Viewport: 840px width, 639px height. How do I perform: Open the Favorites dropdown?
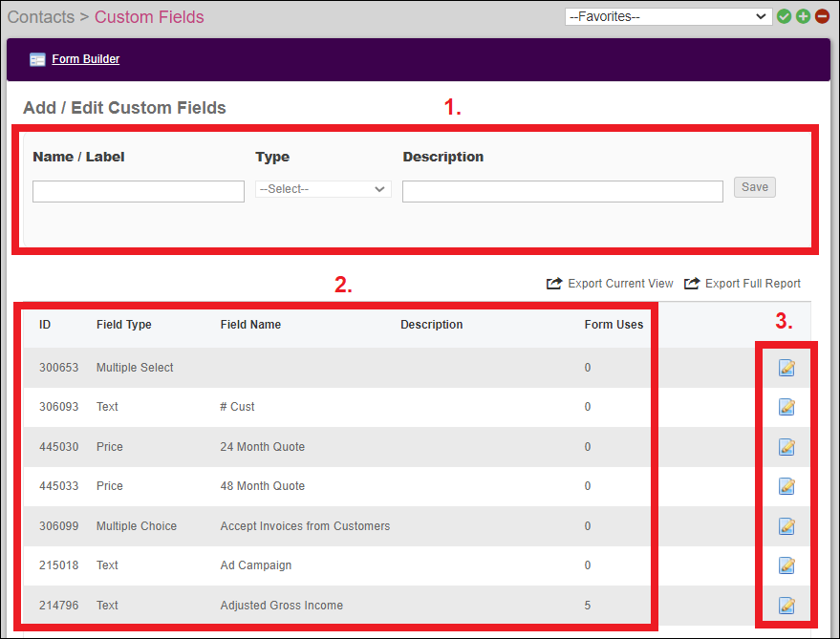click(x=667, y=16)
